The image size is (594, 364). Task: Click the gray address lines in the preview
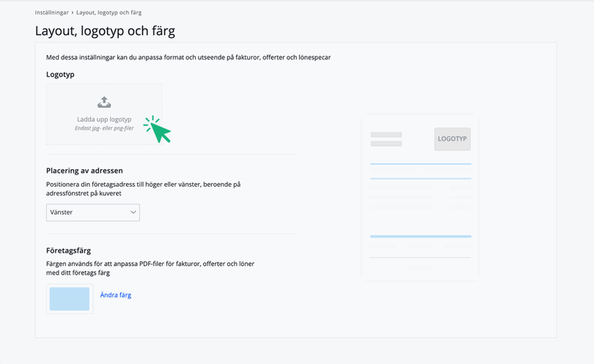[386, 139]
